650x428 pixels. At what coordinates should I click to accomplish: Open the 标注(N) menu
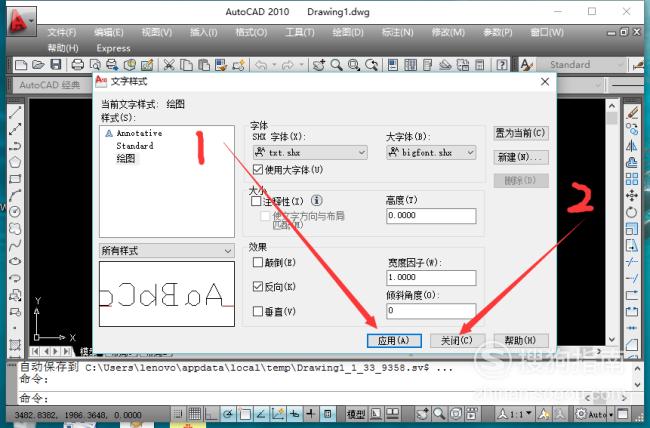pyautogui.click(x=398, y=32)
